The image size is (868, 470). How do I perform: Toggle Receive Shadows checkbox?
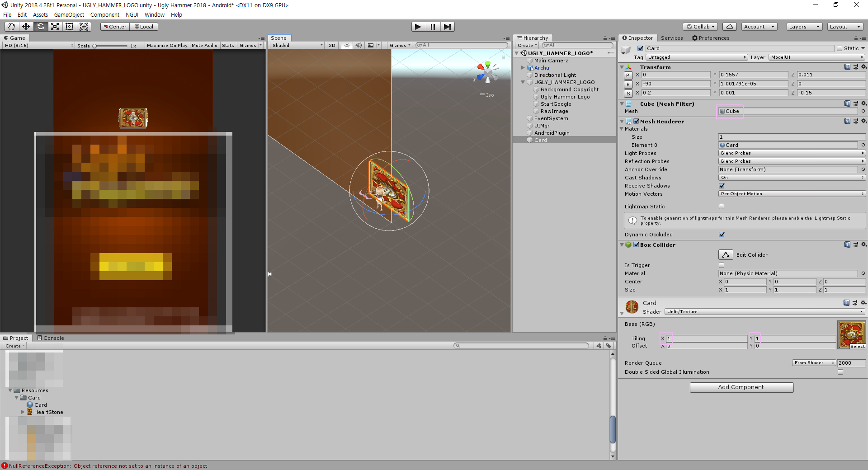click(722, 186)
